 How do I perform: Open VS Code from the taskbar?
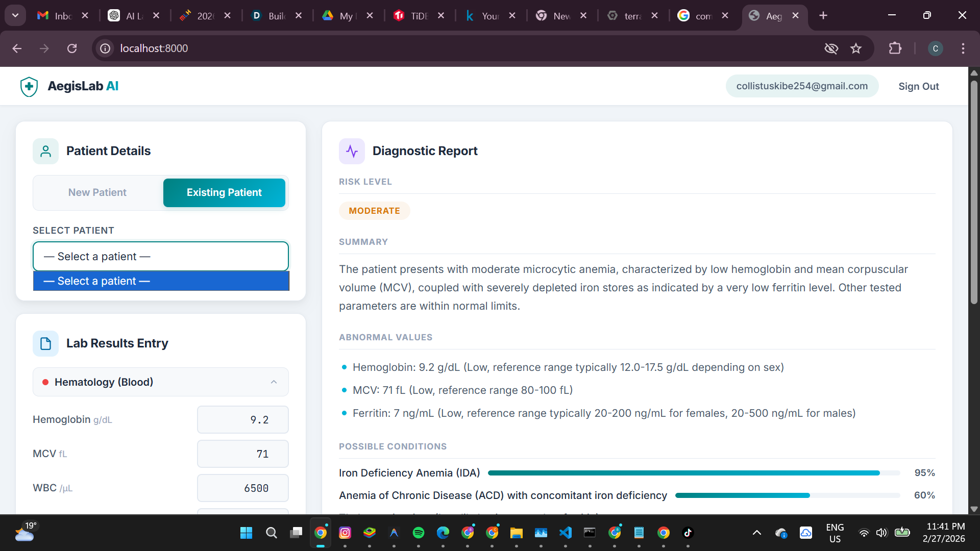click(565, 533)
